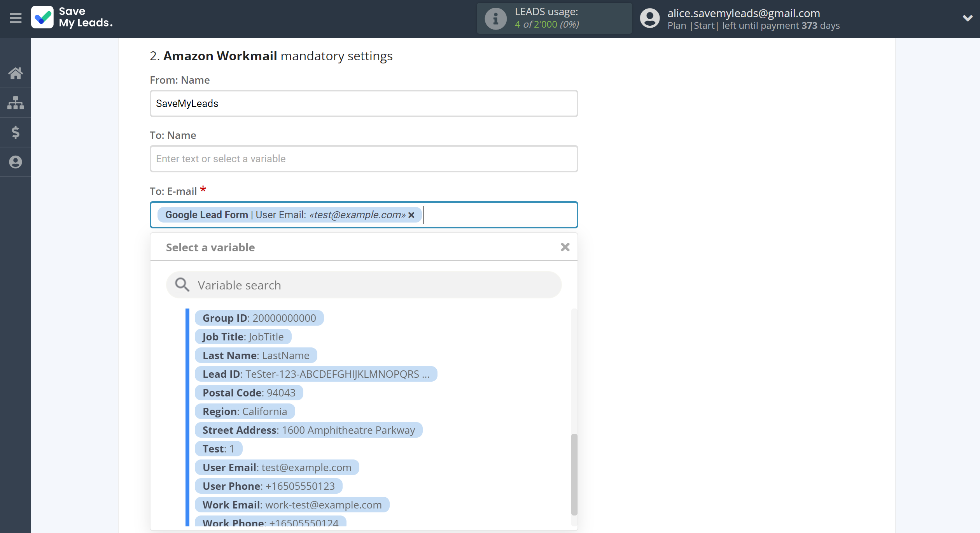
Task: Remove Google Lead Form User Email tag
Action: tap(412, 215)
